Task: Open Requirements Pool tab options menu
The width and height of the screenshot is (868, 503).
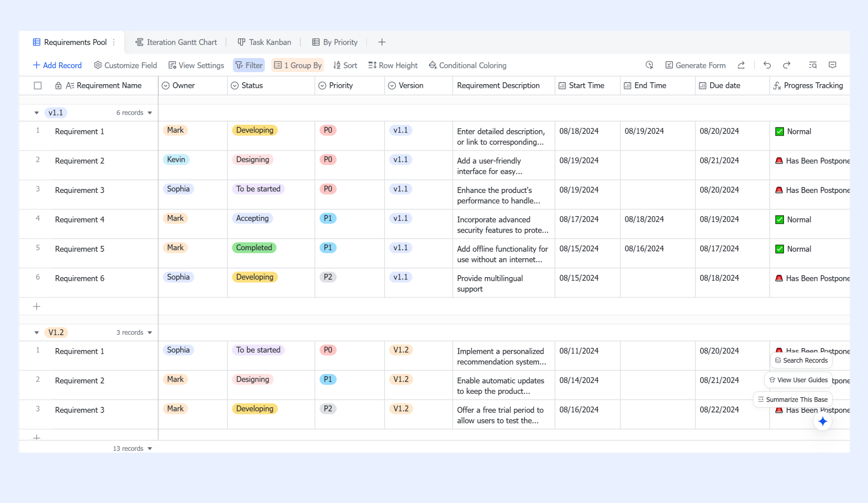Action: pos(114,42)
